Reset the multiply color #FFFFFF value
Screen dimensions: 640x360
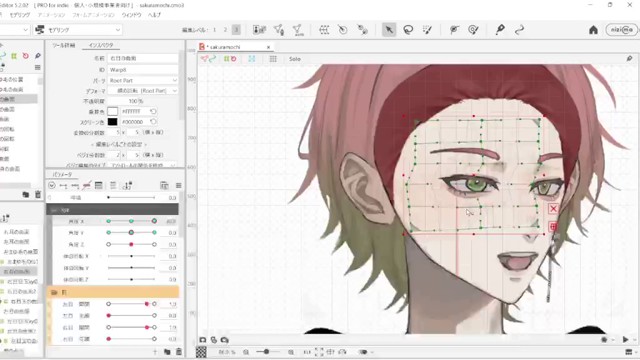(x=153, y=111)
